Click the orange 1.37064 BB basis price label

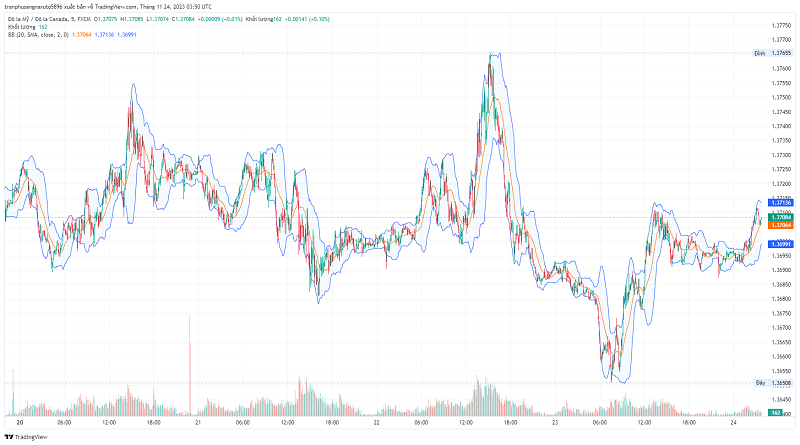780,225
